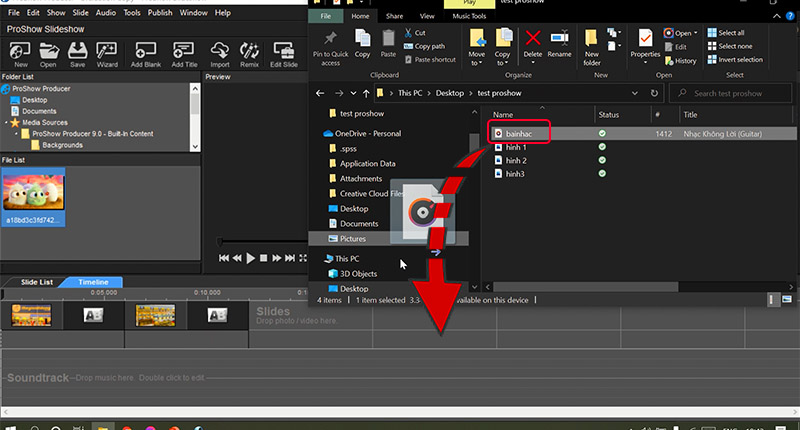
Task: Click the Import icon in ProShow
Action: pos(219,52)
